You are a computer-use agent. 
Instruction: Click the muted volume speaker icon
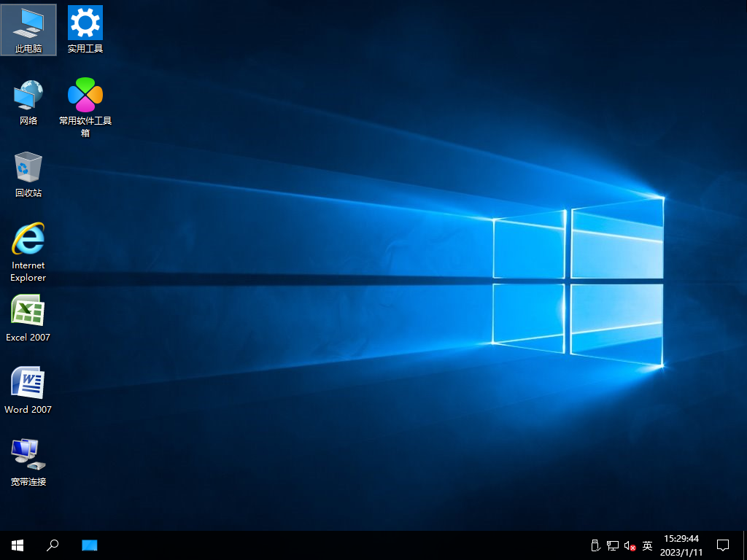click(630, 545)
